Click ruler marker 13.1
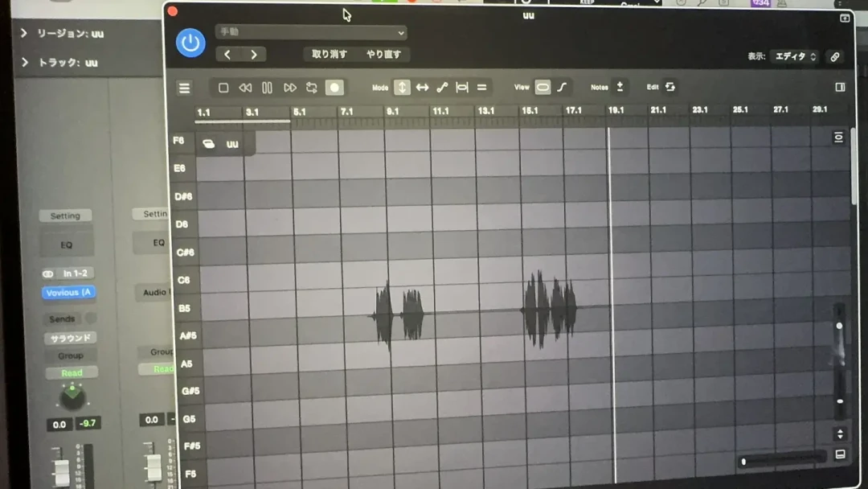The image size is (868, 489). [x=486, y=111]
